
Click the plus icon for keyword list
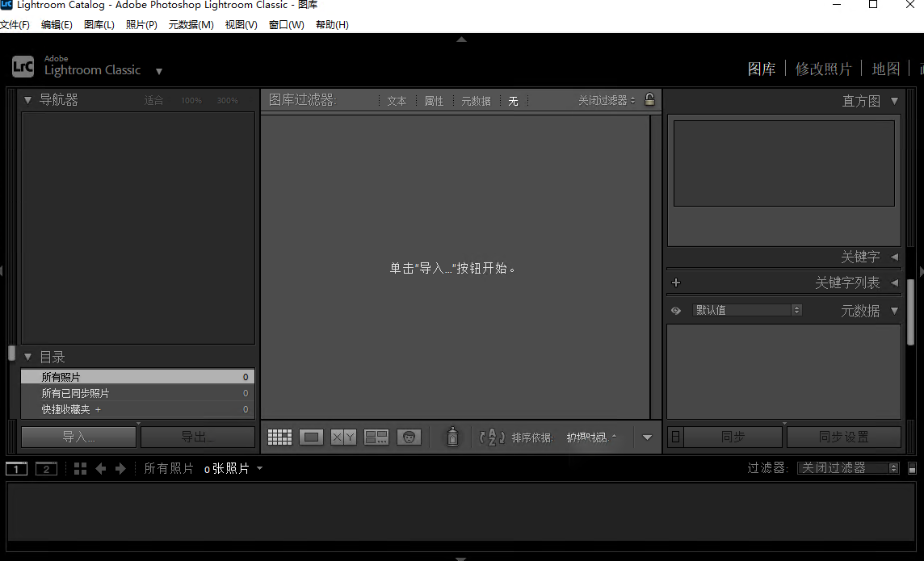(x=676, y=283)
